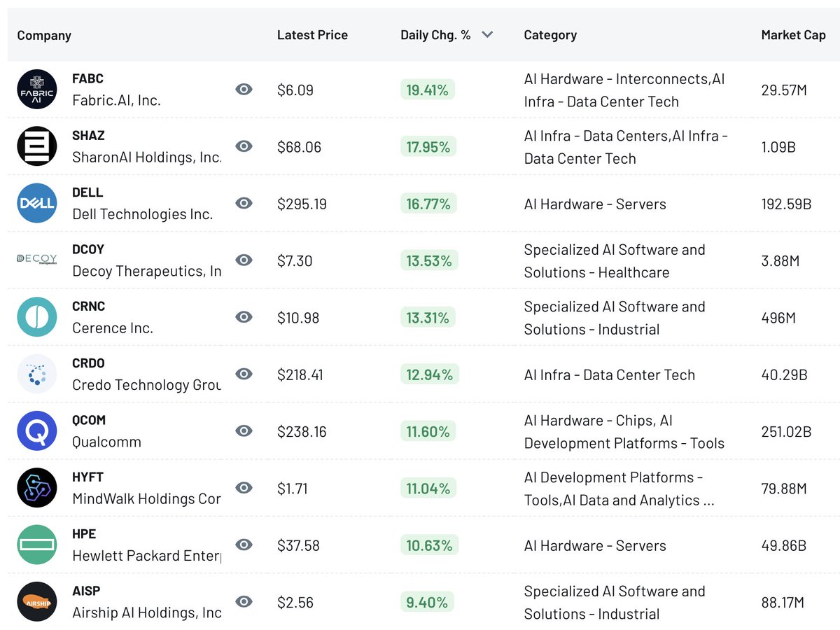Click the 19.41% daily change badge

click(x=428, y=90)
